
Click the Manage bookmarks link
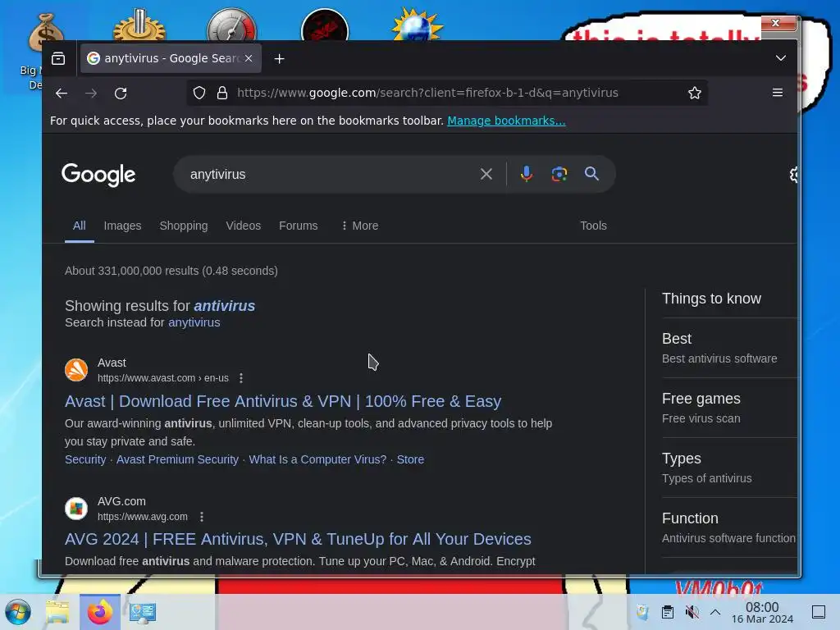pyautogui.click(x=506, y=121)
